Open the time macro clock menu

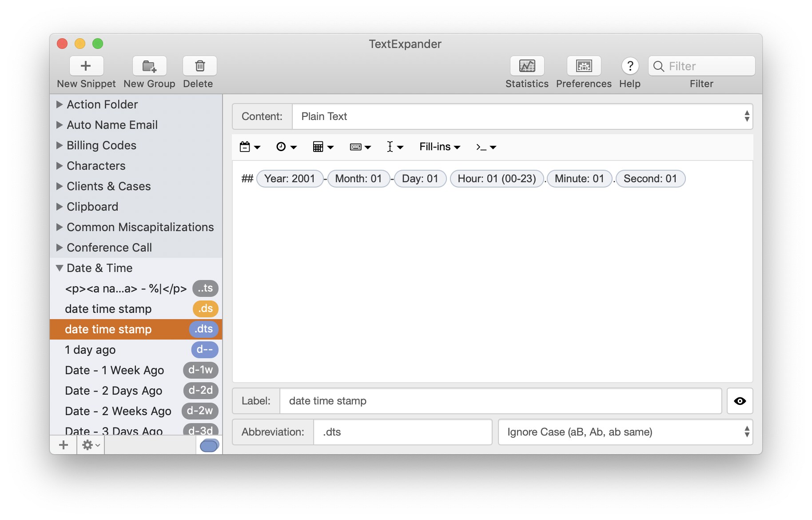coord(286,147)
